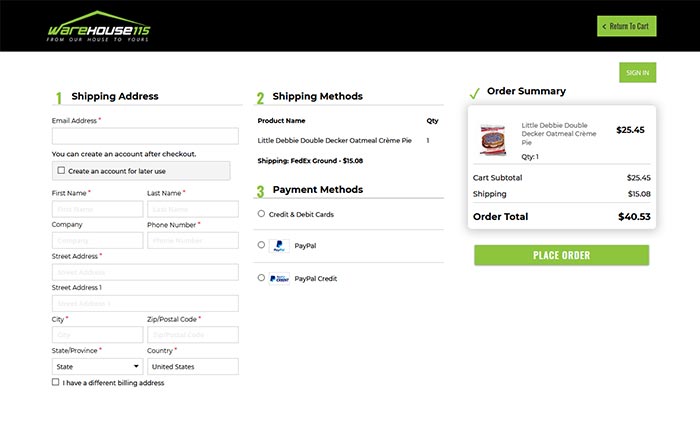Click the SIGN IN button
The image size is (700, 435).
[x=638, y=72]
